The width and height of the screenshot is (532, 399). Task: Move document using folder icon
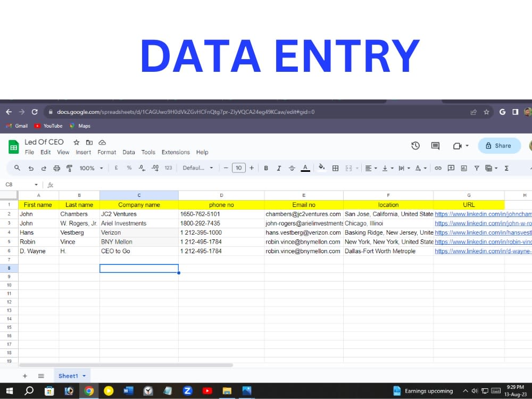coord(89,142)
